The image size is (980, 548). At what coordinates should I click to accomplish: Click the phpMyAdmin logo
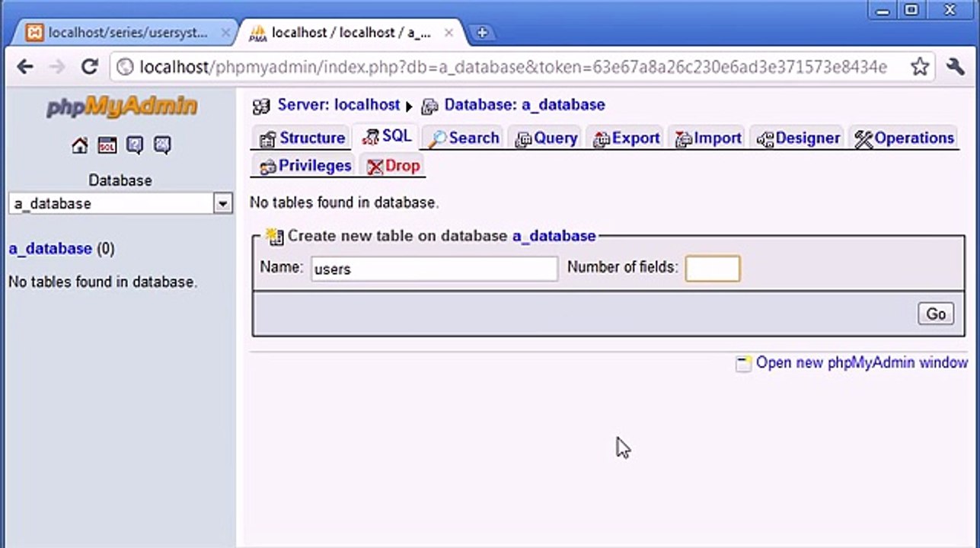point(122,106)
